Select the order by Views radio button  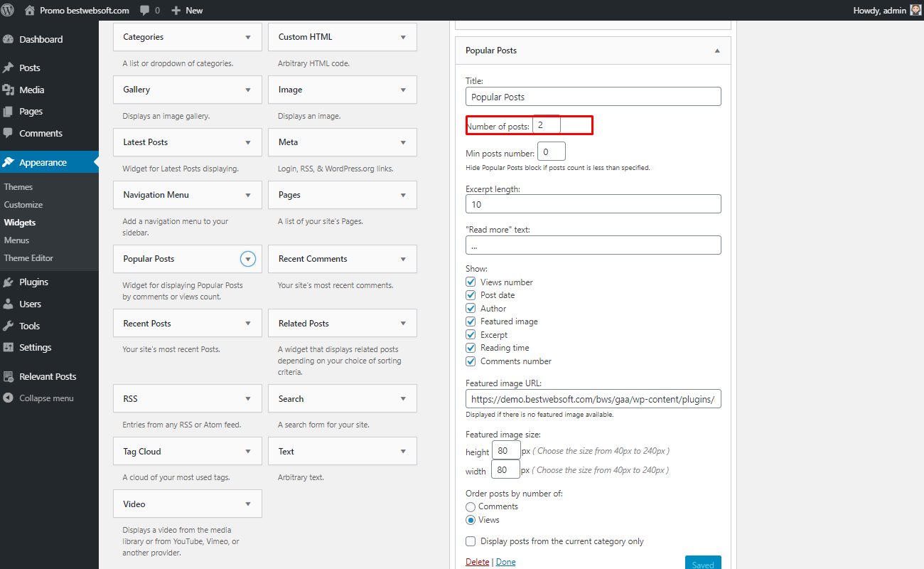[471, 520]
